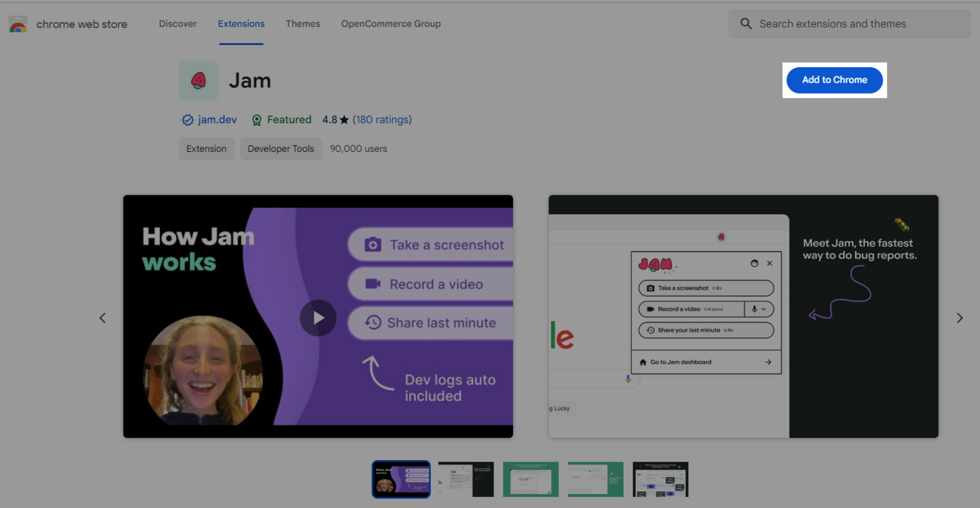Click the 90,000 users text
Image resolution: width=980 pixels, height=508 pixels.
tap(358, 149)
